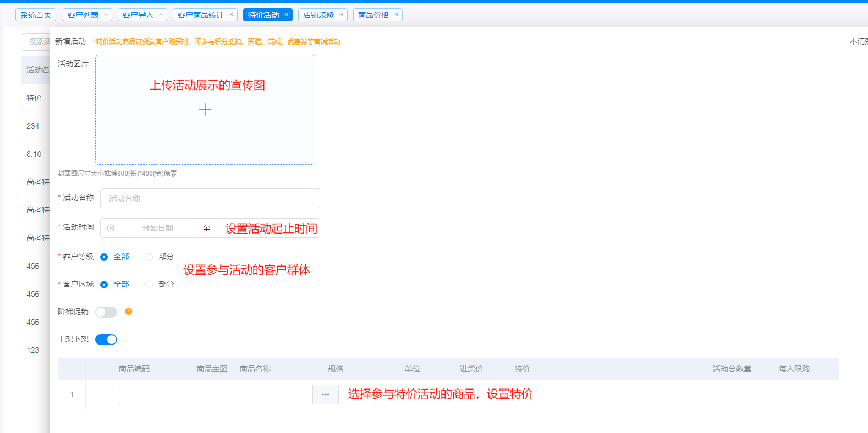Select 部分 for 客户区域
The height and width of the screenshot is (433, 868).
point(149,285)
